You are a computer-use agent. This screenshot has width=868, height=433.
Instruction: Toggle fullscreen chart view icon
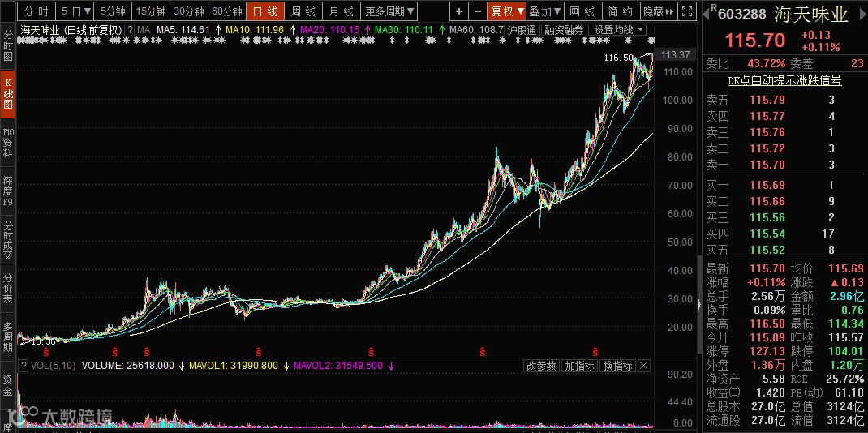[686, 11]
